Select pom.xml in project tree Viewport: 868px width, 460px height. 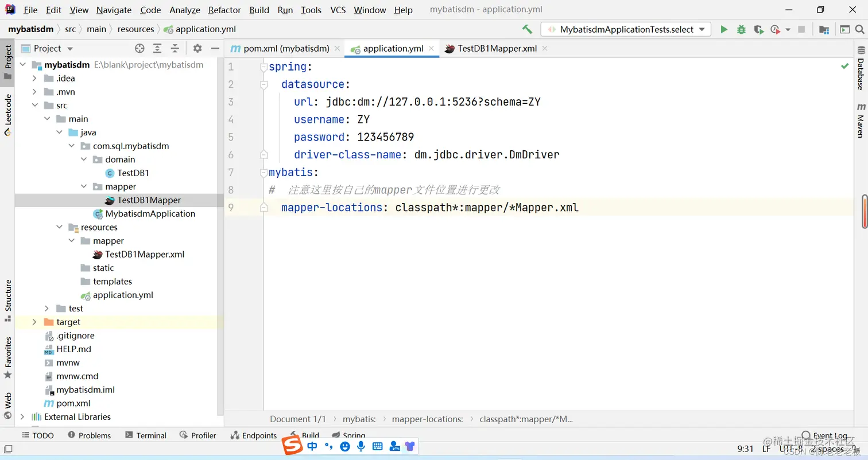(x=67, y=403)
